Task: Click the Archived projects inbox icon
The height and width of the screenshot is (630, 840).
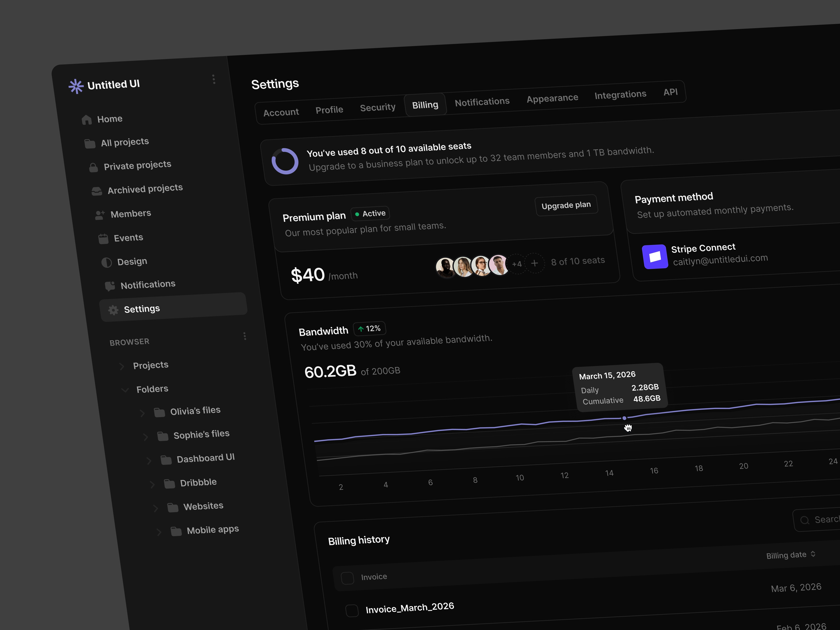Action: pos(96,191)
